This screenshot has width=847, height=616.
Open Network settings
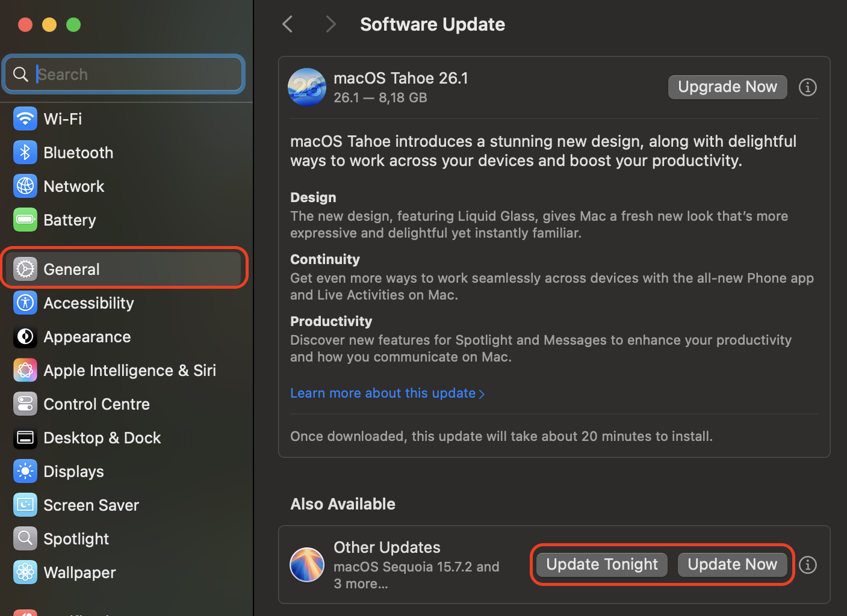point(73,186)
